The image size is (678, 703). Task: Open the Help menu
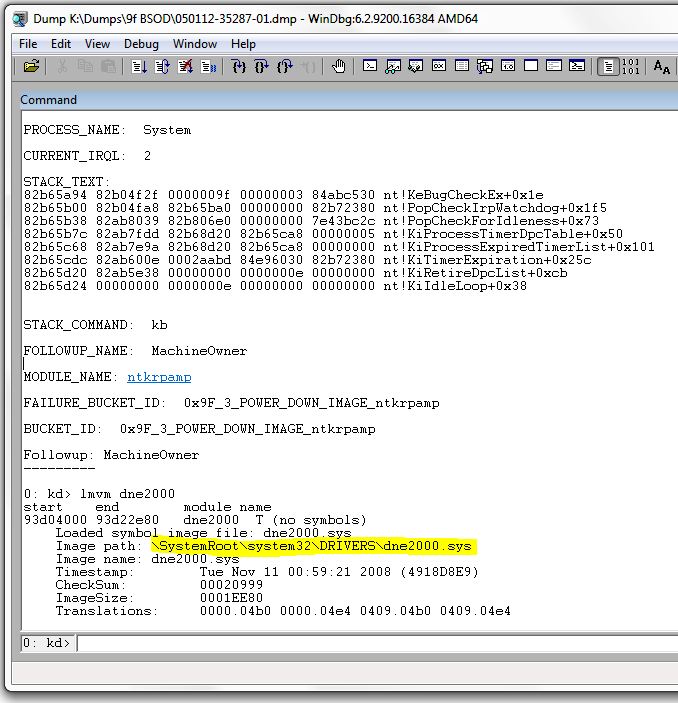click(x=243, y=44)
